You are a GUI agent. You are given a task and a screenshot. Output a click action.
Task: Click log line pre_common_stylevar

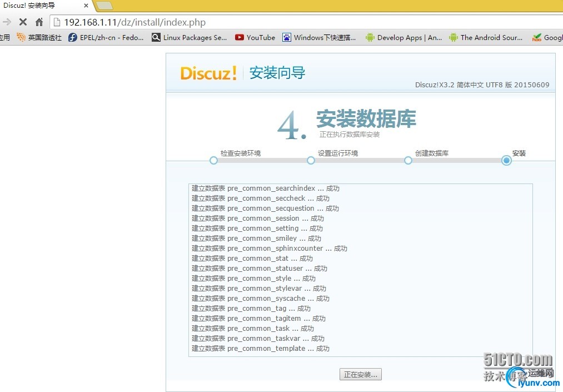259,289
